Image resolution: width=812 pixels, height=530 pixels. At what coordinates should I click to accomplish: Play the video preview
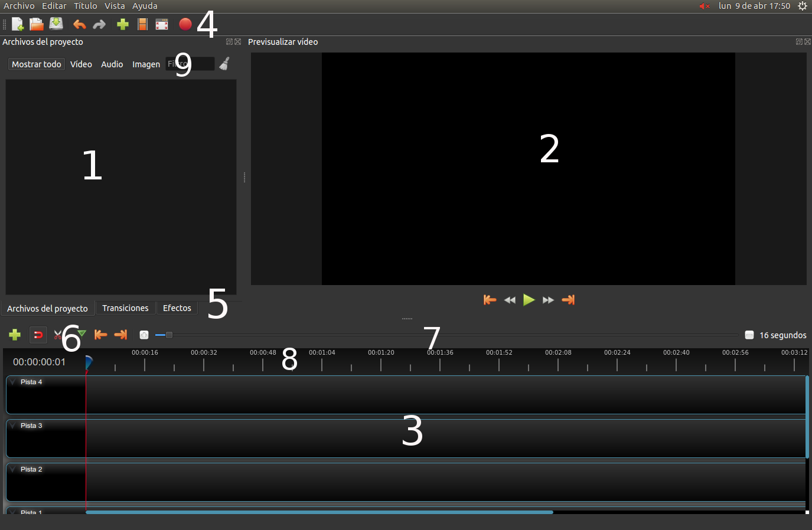(x=529, y=300)
